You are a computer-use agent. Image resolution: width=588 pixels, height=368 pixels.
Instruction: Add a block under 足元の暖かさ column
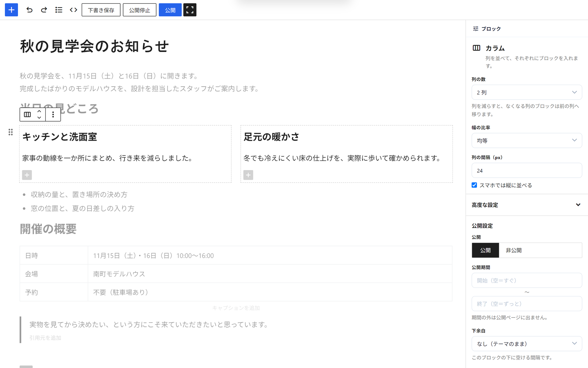248,175
